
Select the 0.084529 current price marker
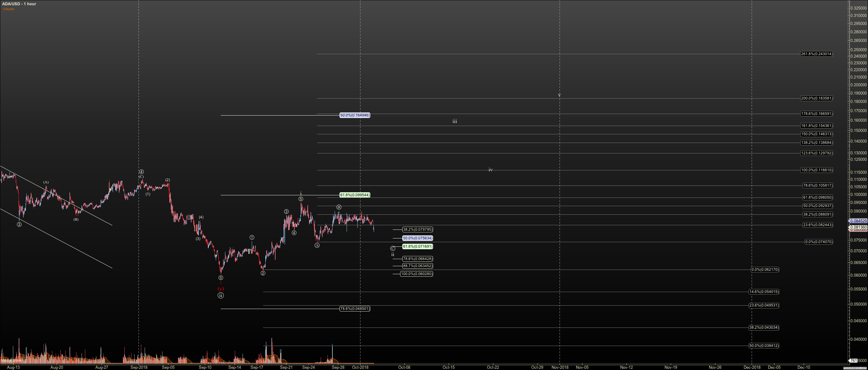858,221
